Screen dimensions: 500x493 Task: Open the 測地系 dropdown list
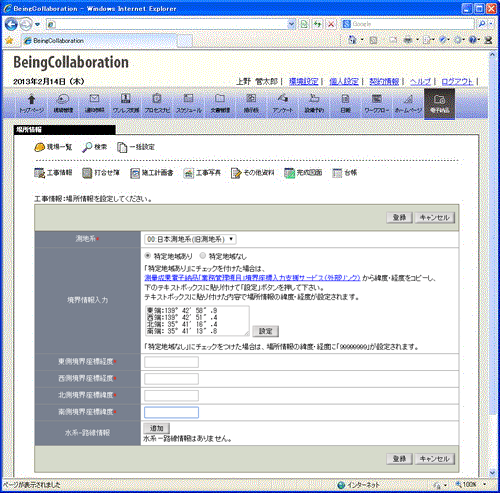tap(190, 239)
